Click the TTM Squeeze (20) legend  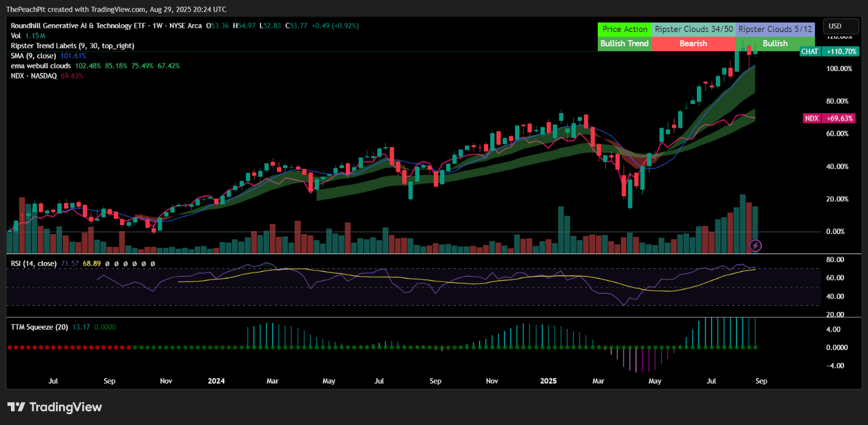point(40,327)
